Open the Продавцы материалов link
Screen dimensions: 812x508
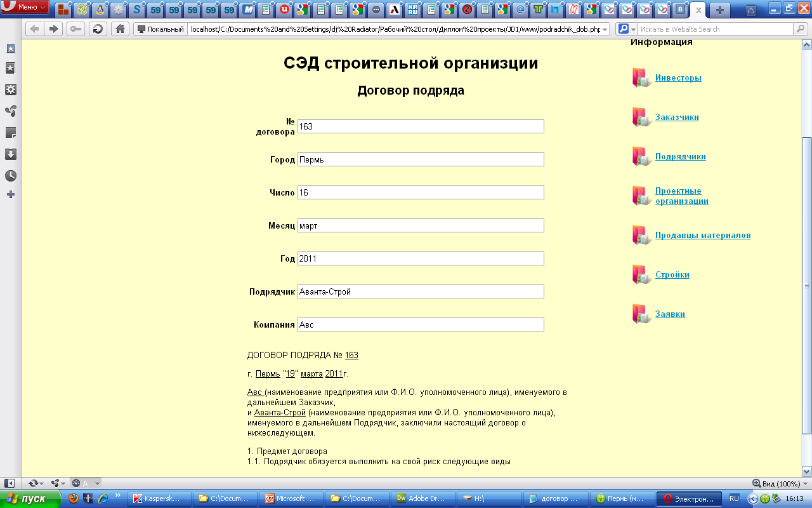tap(703, 236)
